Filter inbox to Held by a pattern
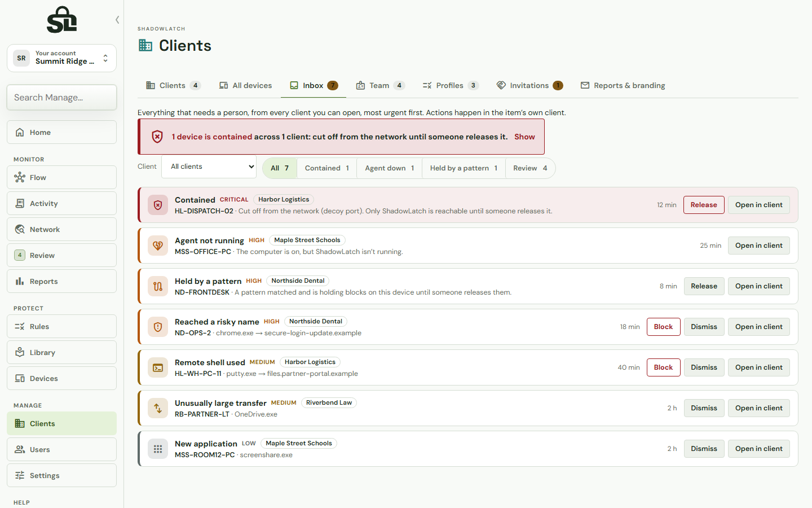This screenshot has width=812, height=508. tap(464, 168)
